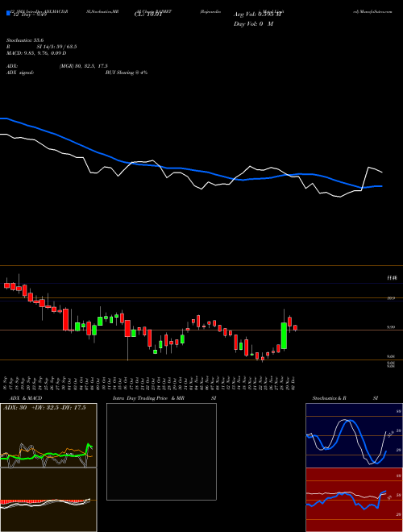Click the empty intraday trading price chart box

pyautogui.click(x=161, y=451)
